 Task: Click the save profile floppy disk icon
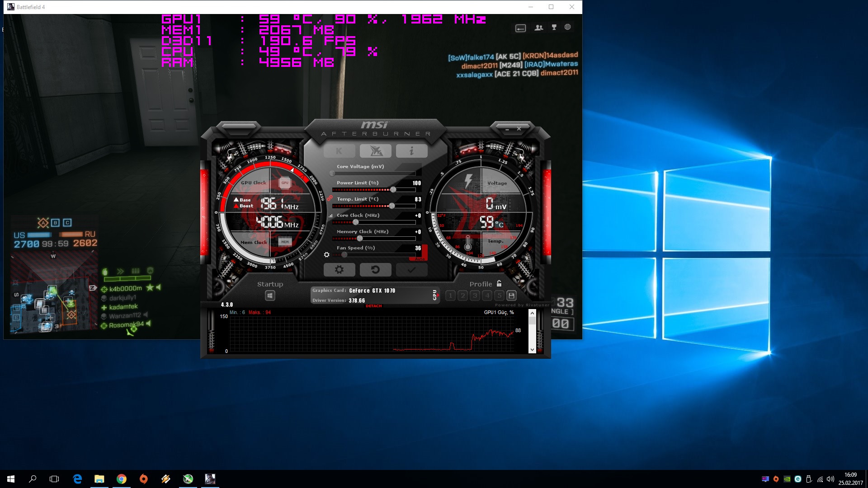pos(511,296)
